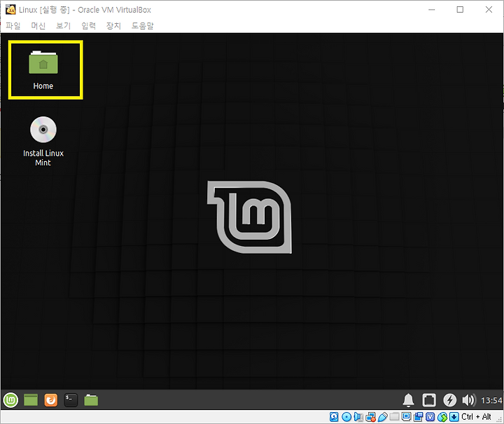
Task: Launch Firefox from the Mint panel
Action: click(x=51, y=400)
